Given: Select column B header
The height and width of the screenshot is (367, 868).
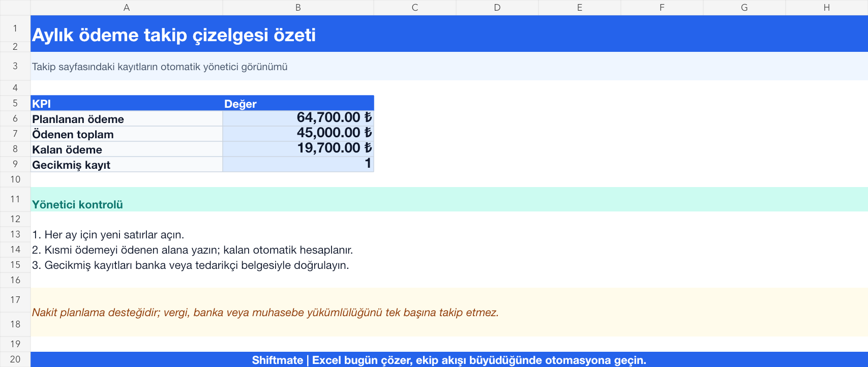Looking at the screenshot, I should [298, 8].
